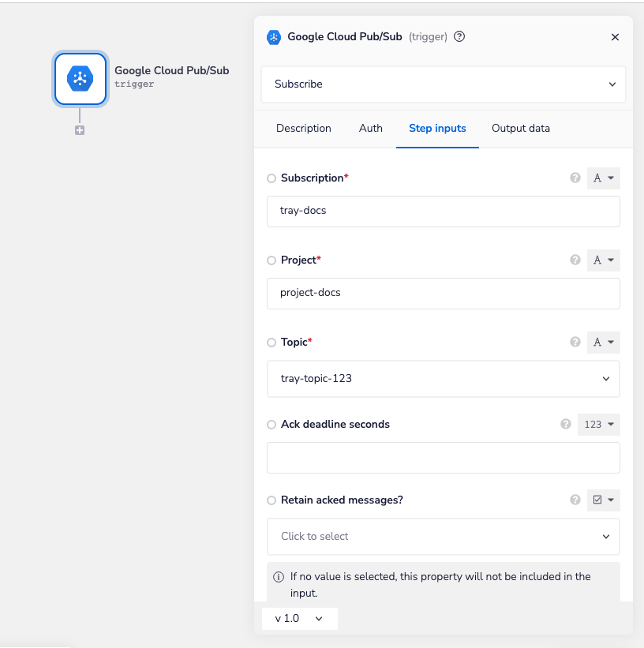Change Ack deadline seconds type via 123 selector
The width and height of the screenshot is (644, 648).
598,424
